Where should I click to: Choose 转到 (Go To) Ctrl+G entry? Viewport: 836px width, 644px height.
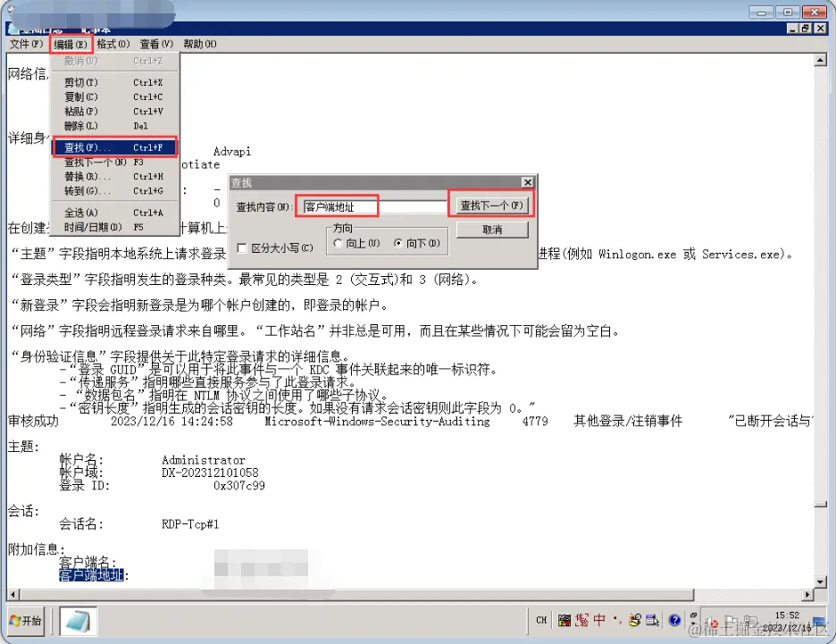[114, 191]
